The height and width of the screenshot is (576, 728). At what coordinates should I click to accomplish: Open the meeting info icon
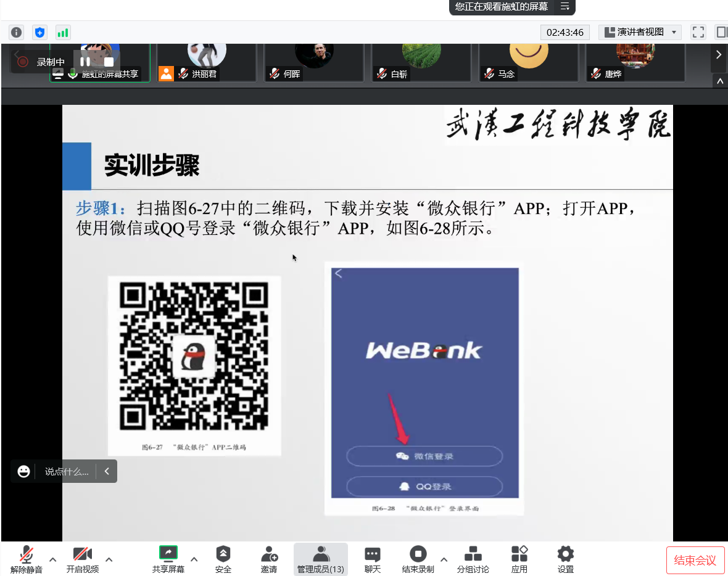(17, 32)
